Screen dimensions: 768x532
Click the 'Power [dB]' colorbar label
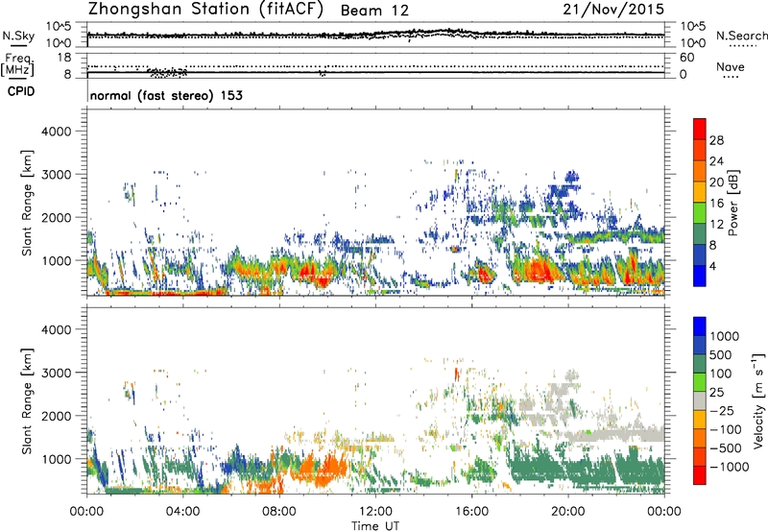732,203
